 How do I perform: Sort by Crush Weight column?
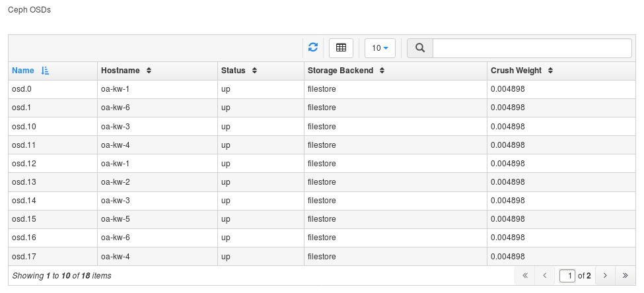pyautogui.click(x=521, y=71)
